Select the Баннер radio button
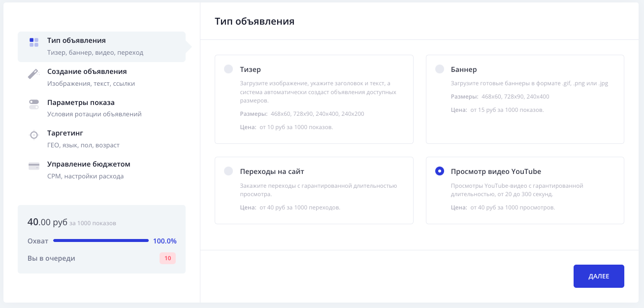644x308 pixels. click(440, 69)
